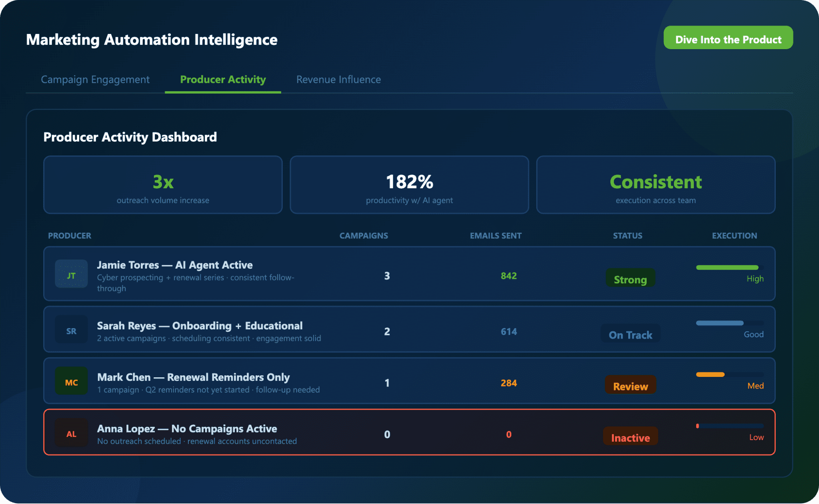Image resolution: width=819 pixels, height=504 pixels.
Task: Switch to Campaign Engagement tab
Action: tap(95, 80)
